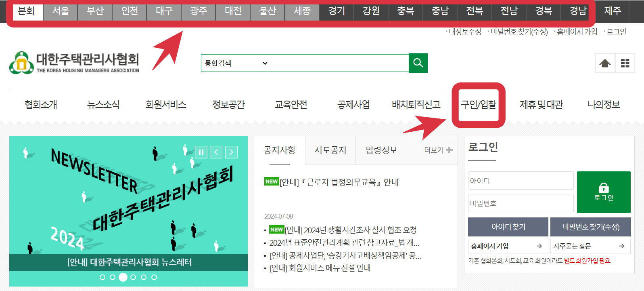
Task: Select last banner slide indicator dot
Action: [x=154, y=277]
